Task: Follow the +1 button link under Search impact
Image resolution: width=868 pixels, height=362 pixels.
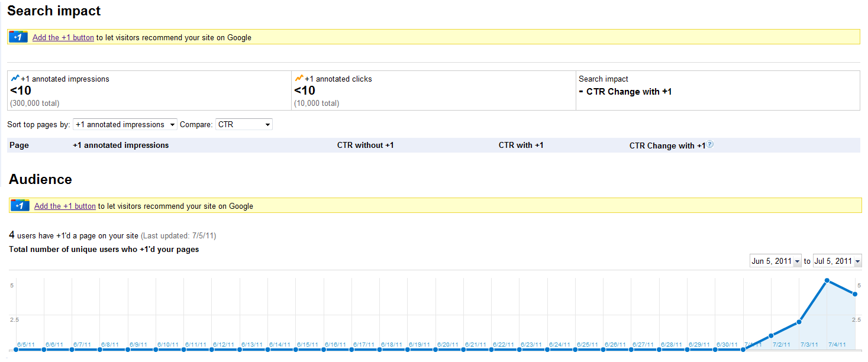Action: click(x=63, y=38)
